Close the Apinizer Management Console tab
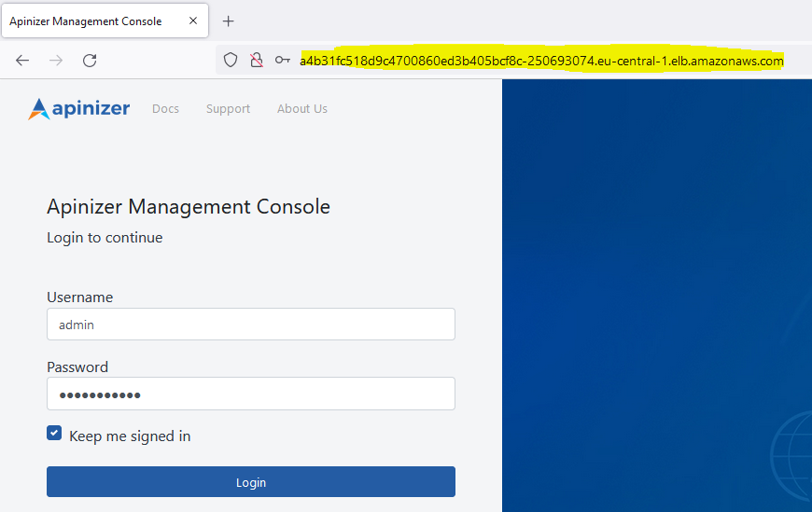The height and width of the screenshot is (512, 812). [x=192, y=21]
